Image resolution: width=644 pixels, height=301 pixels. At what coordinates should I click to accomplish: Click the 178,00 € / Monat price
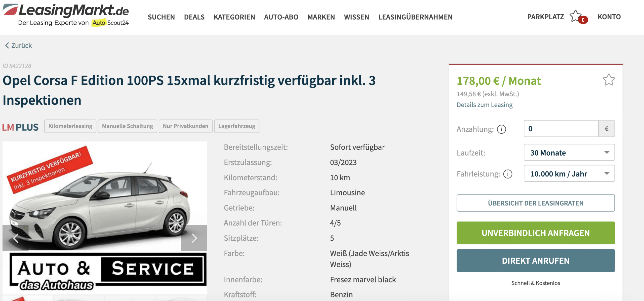pyautogui.click(x=499, y=81)
